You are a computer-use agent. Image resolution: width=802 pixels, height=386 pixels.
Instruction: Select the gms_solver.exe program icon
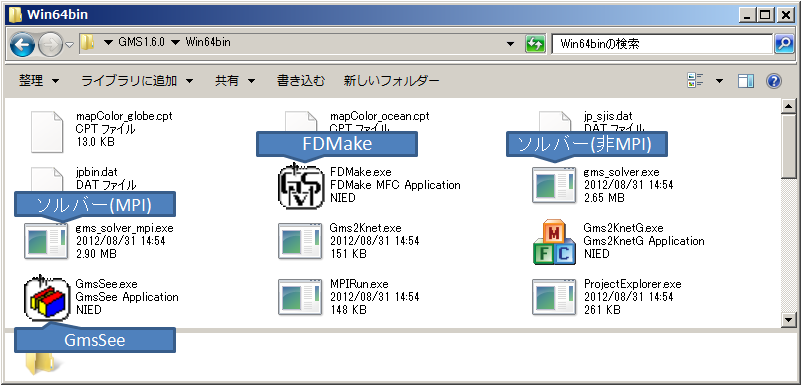click(x=554, y=185)
